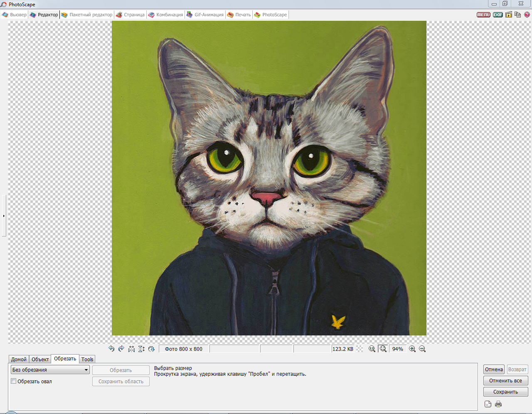532x414 pixels.
Task: Click the 94% zoom level field
Action: click(x=397, y=349)
